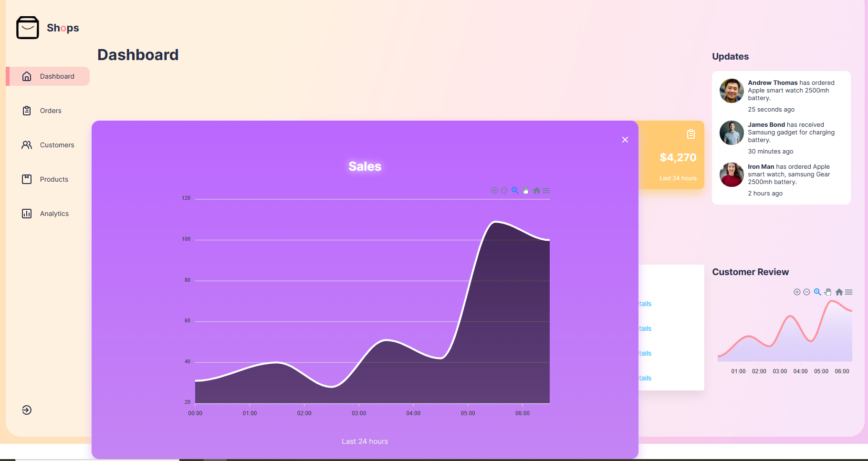Zoom out on Customer Review chart

click(806, 292)
